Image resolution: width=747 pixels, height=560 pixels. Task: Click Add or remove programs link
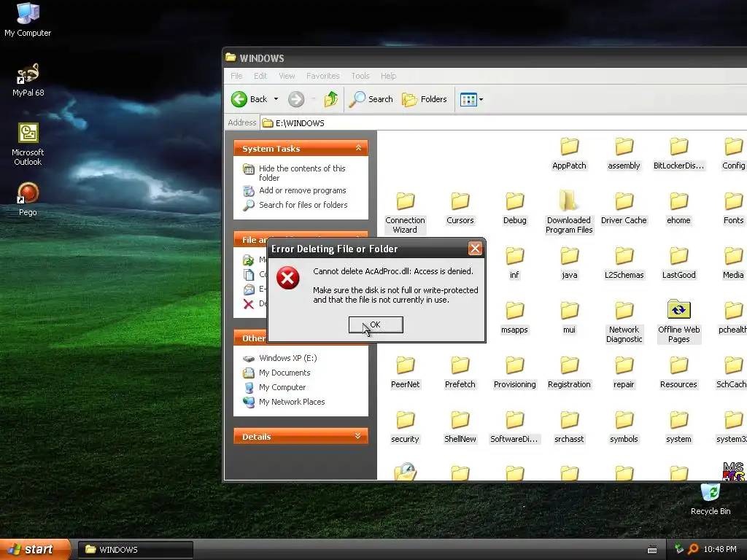pos(303,190)
